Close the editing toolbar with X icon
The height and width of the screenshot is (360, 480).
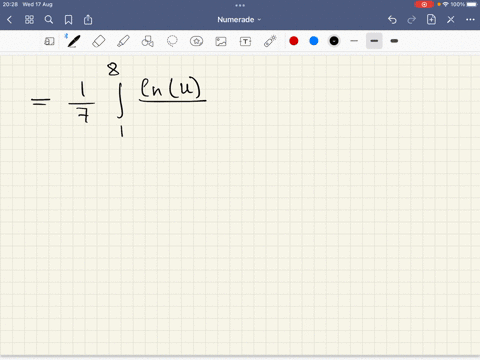pos(451,20)
